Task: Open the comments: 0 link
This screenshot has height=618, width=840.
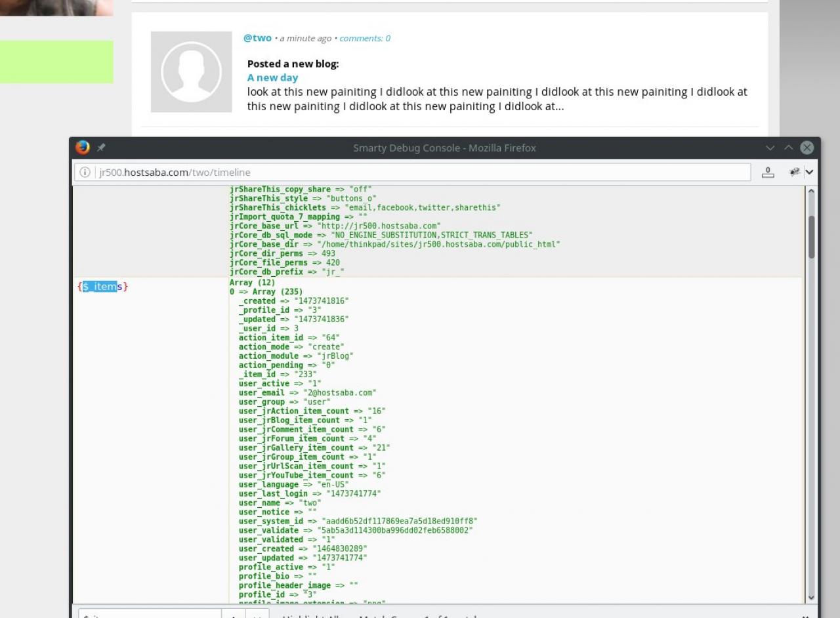Action: 365,38
